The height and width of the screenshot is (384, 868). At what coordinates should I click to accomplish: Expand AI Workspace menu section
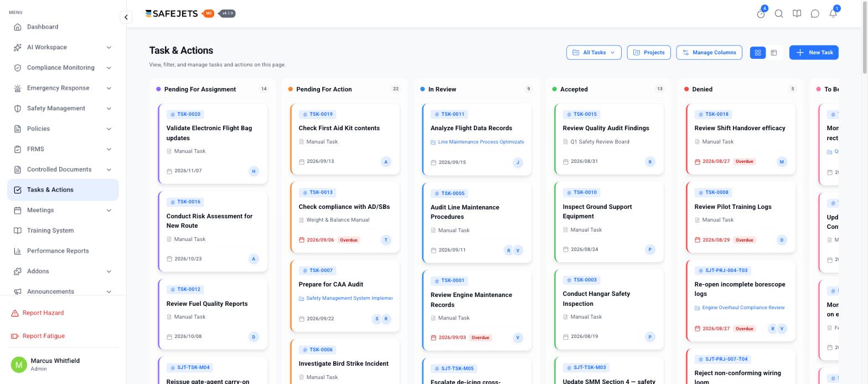(x=63, y=48)
